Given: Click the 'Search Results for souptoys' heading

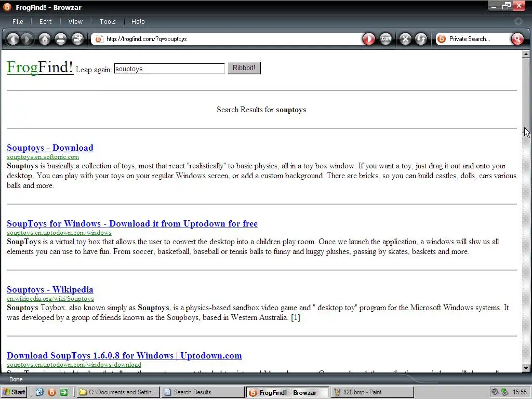Looking at the screenshot, I should (x=262, y=110).
